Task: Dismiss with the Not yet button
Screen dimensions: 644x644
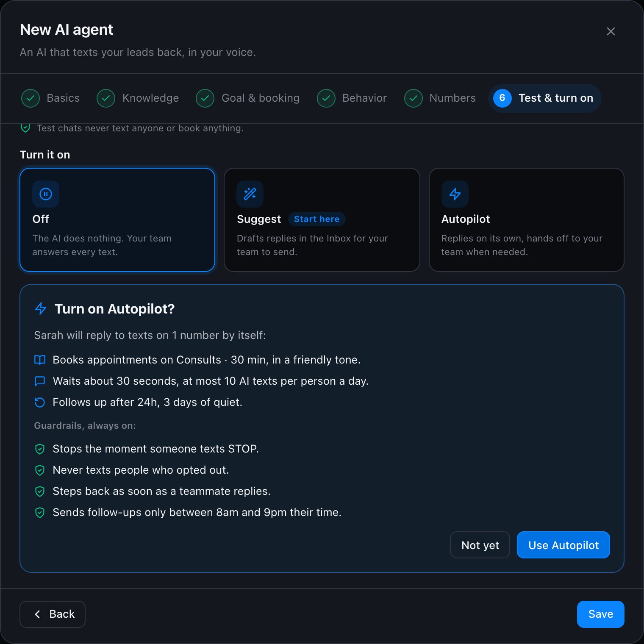Action: [480, 545]
